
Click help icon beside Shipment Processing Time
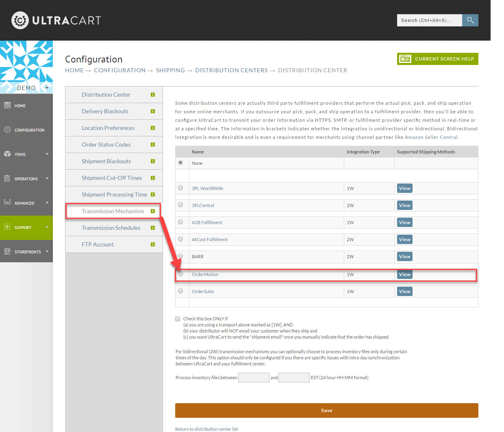(x=153, y=194)
